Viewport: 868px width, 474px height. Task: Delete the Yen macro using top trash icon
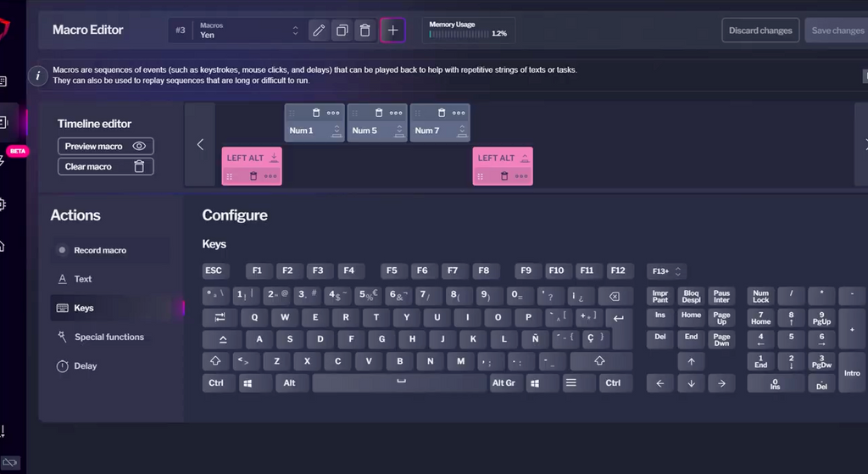364,31
